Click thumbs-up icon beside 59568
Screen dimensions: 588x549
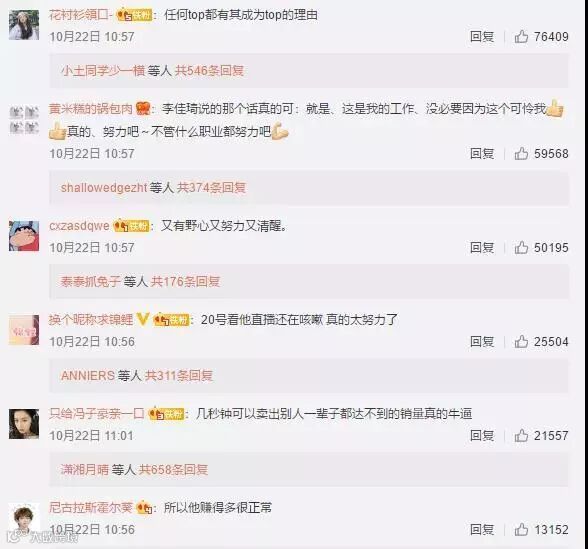coord(521,153)
